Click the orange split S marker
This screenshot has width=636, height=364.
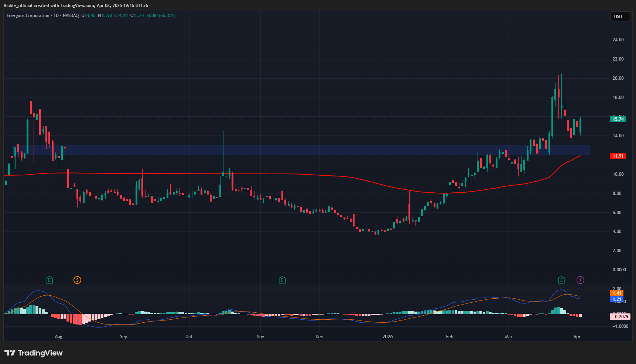click(x=77, y=280)
